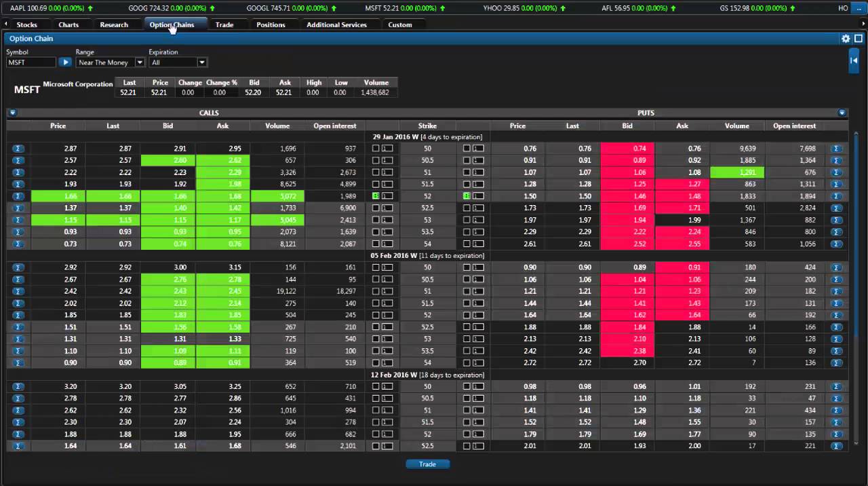Click the GS ticker in the top bar
This screenshot has height=486, width=868.
coord(757,8)
